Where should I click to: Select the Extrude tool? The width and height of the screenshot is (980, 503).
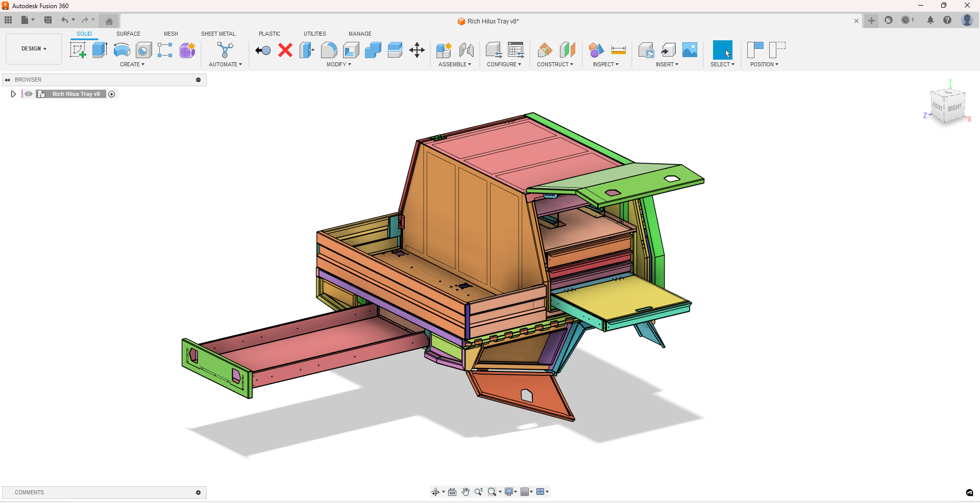(x=100, y=50)
